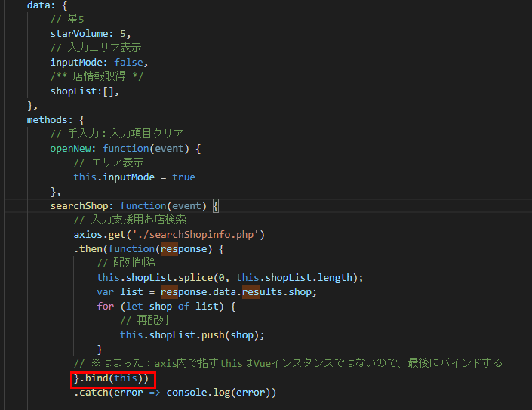Click the "openNew" method name
532x410 pixels.
click(x=73, y=148)
